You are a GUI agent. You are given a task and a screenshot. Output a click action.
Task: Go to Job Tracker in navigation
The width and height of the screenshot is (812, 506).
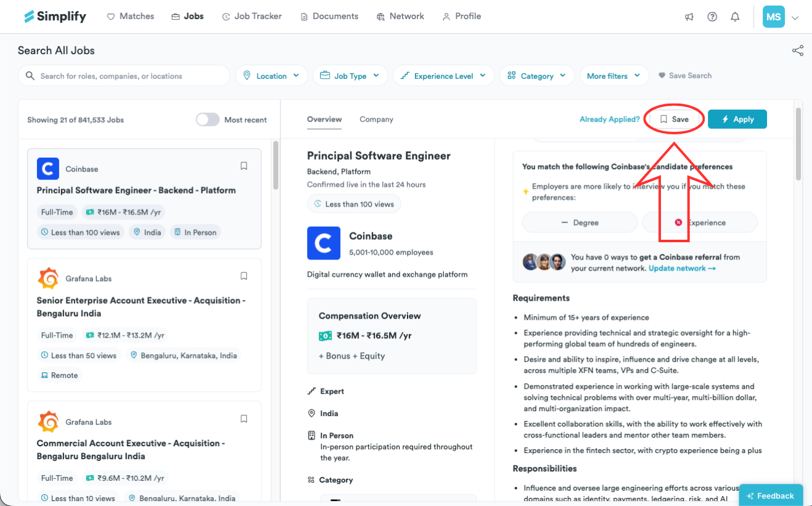tap(252, 17)
